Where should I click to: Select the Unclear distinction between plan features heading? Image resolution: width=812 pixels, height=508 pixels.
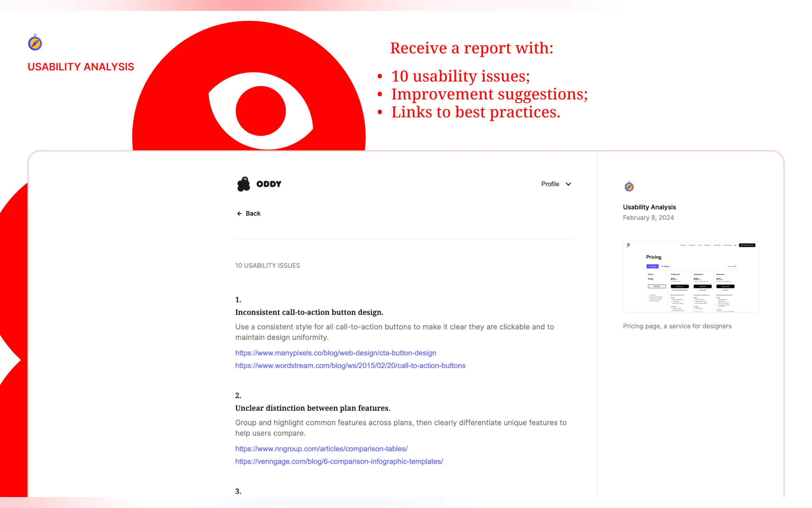[x=313, y=408]
